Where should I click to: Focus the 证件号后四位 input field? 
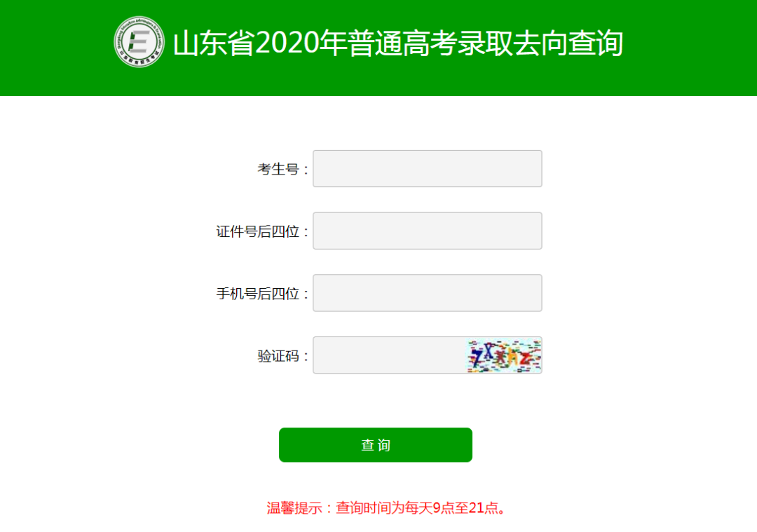[x=428, y=231]
